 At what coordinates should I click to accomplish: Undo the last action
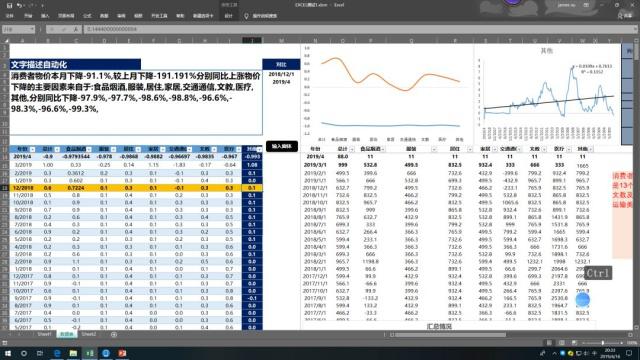[19, 6]
